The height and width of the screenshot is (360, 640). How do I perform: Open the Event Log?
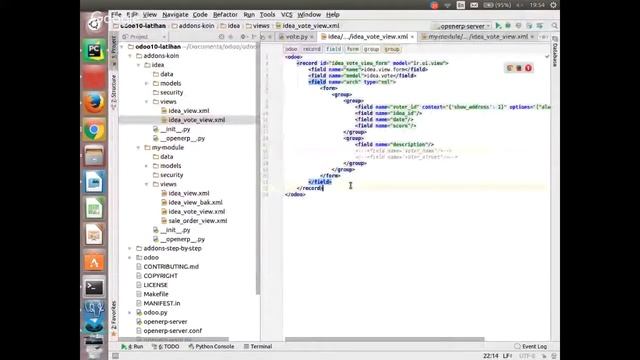531,347
